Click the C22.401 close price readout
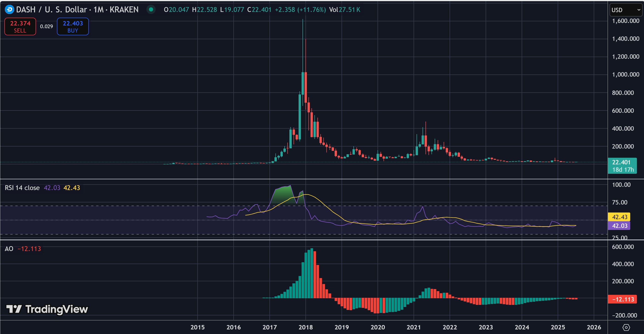The height and width of the screenshot is (334, 644). tap(259, 9)
